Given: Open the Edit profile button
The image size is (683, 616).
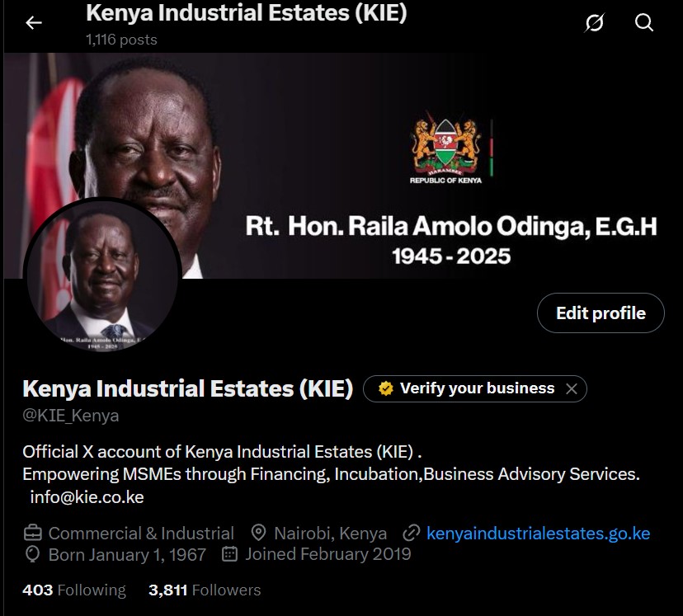Looking at the screenshot, I should (601, 313).
